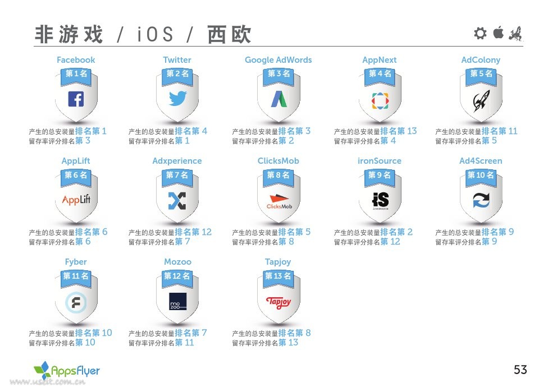The width and height of the screenshot is (557, 392).
Task: Click the Europe map icon in header
Action: (515, 33)
